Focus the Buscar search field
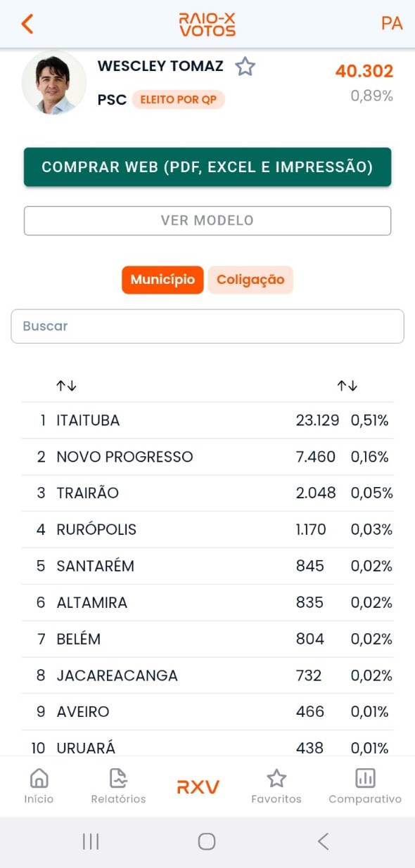Image resolution: width=415 pixels, height=868 pixels. tap(207, 326)
